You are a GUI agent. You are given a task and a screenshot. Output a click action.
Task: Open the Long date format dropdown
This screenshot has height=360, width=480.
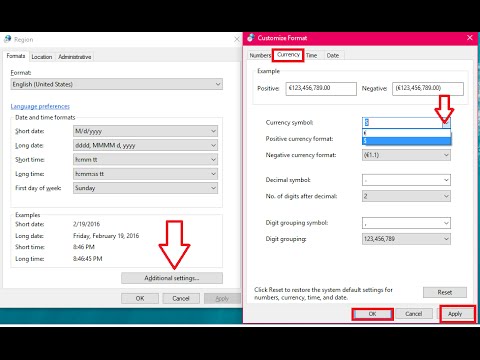(x=145, y=145)
